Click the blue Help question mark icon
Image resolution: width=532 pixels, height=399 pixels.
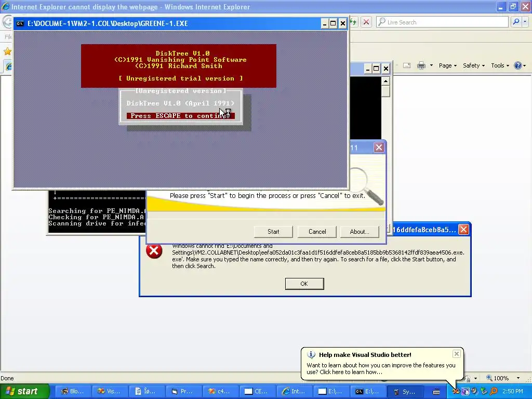click(518, 65)
